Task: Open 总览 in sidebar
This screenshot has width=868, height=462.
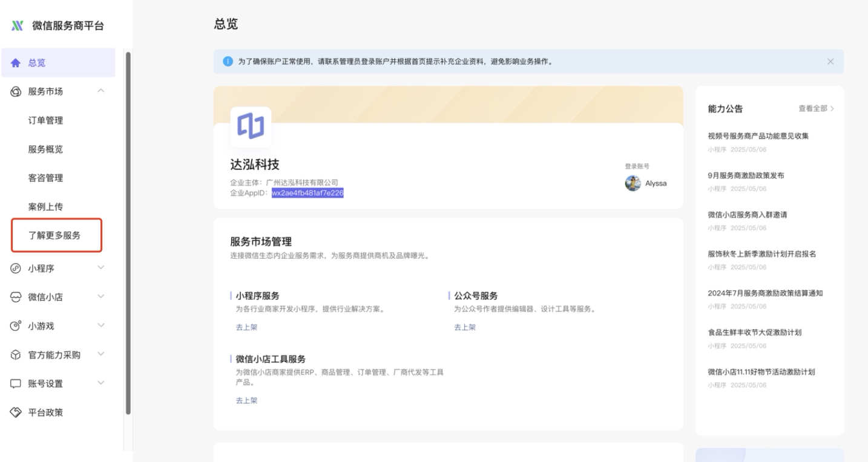Action: click(x=58, y=63)
